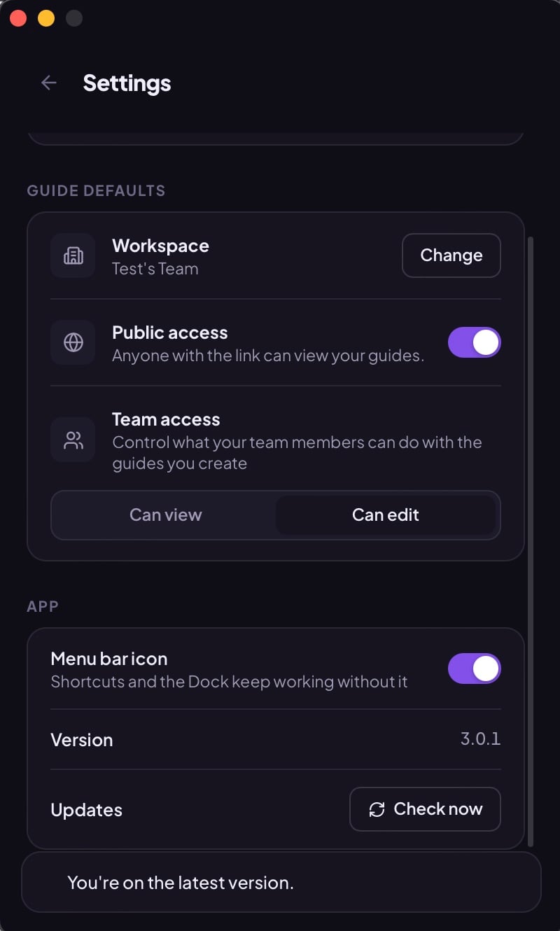Viewport: 560px width, 931px height.
Task: Click the Workspace building icon
Action: pos(73,255)
